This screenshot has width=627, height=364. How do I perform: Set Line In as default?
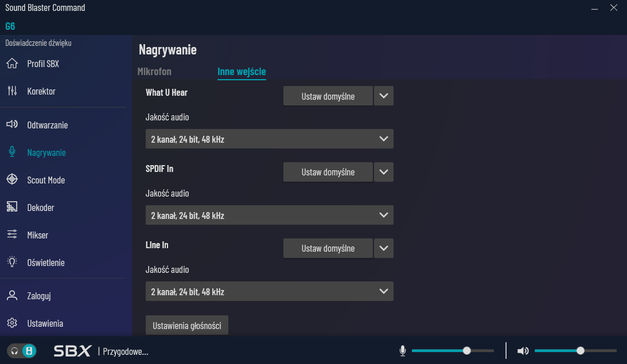[x=328, y=248]
